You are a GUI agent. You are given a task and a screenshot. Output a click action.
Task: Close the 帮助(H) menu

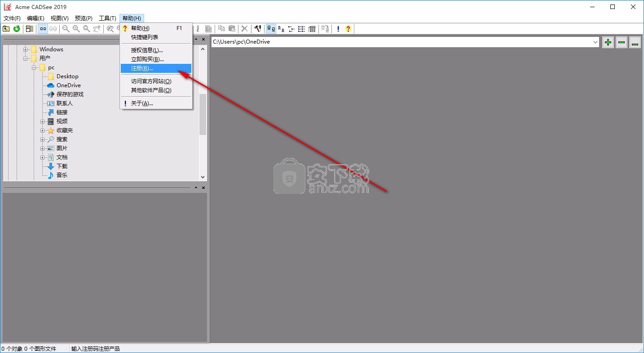click(x=132, y=18)
